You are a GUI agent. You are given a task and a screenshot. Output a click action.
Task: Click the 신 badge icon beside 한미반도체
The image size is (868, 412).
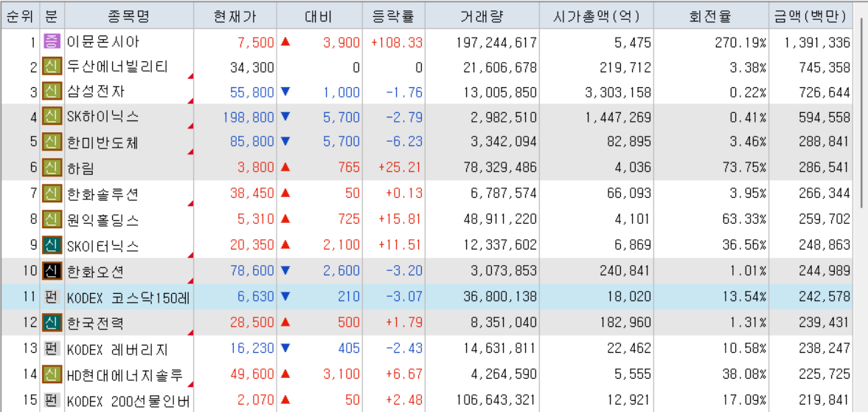51,142
